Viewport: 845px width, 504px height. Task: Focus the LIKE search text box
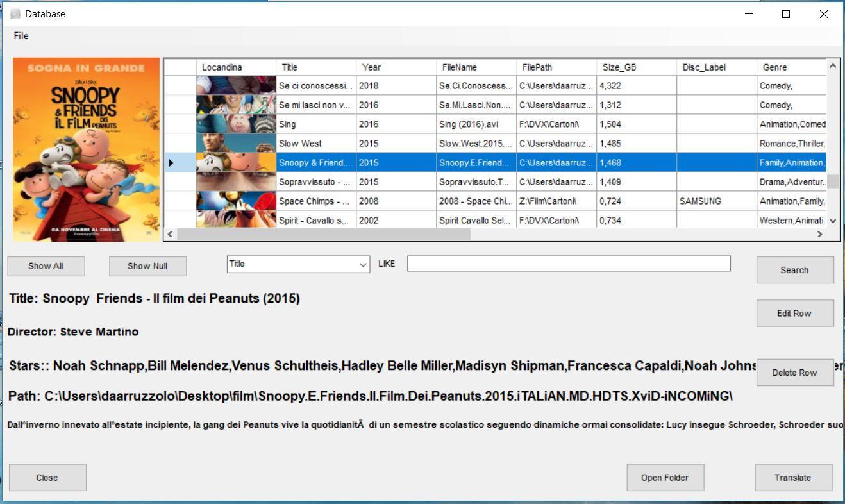[569, 264]
